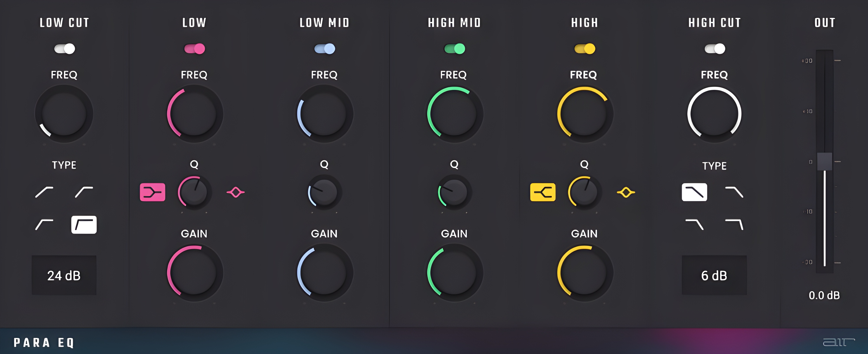Choose the top-right low cut slope icon

(x=84, y=192)
